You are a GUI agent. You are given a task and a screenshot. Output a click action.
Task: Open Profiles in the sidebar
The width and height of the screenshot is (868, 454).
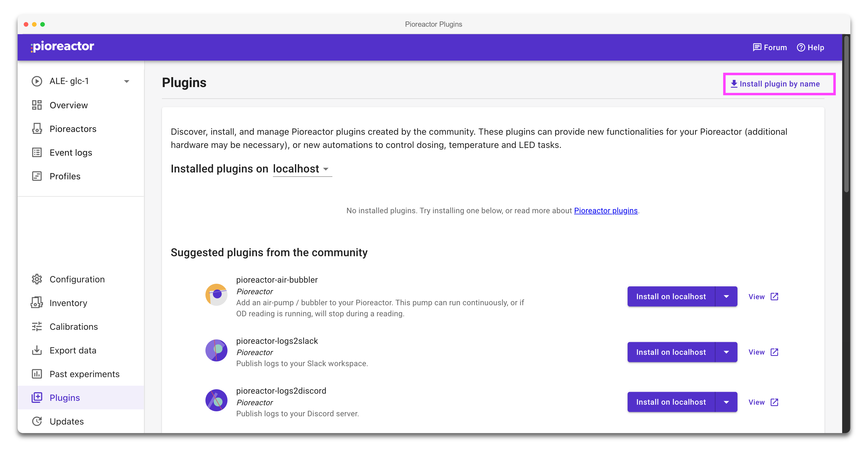65,176
